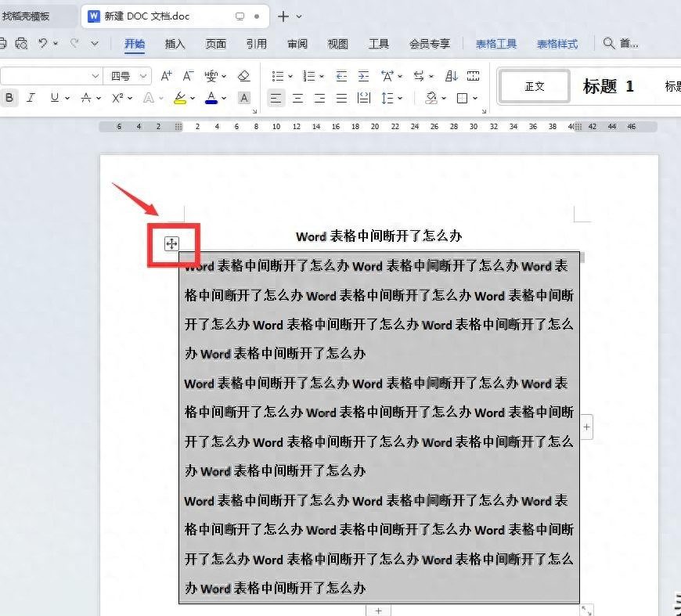
Task: Toggle italic formatting
Action: coord(31,98)
